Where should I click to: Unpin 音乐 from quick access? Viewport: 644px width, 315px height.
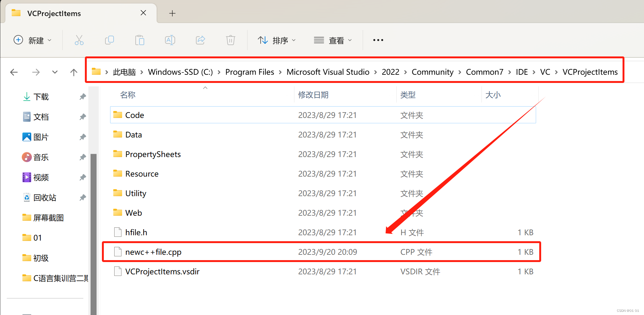click(82, 157)
